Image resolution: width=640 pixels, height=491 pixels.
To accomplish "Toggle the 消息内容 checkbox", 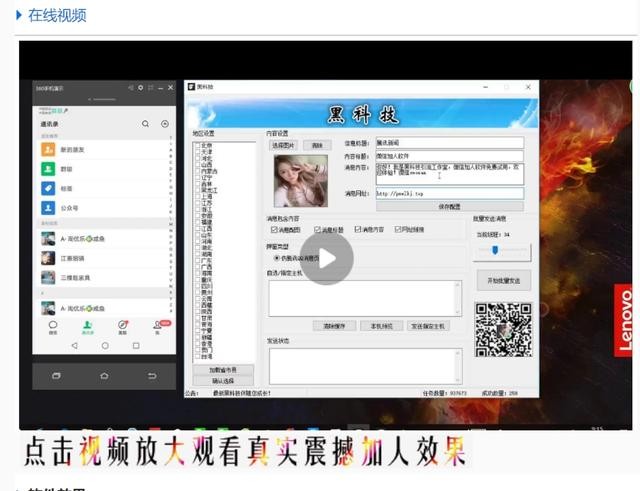I will pyautogui.click(x=357, y=229).
